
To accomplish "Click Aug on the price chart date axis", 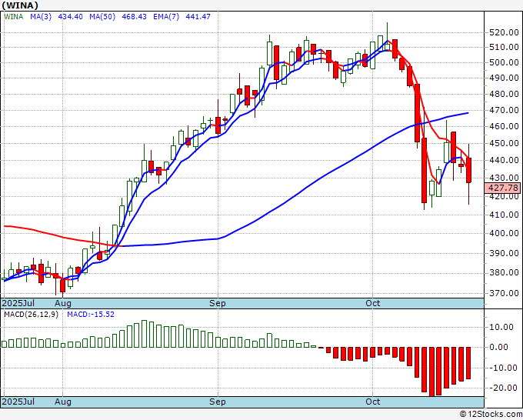I will coord(63,303).
